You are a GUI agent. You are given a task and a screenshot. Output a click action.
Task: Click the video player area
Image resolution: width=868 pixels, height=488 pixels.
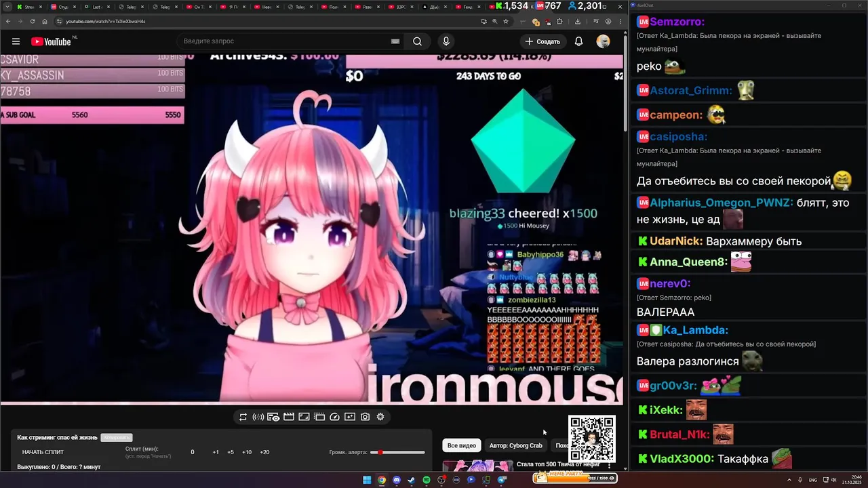(311, 229)
